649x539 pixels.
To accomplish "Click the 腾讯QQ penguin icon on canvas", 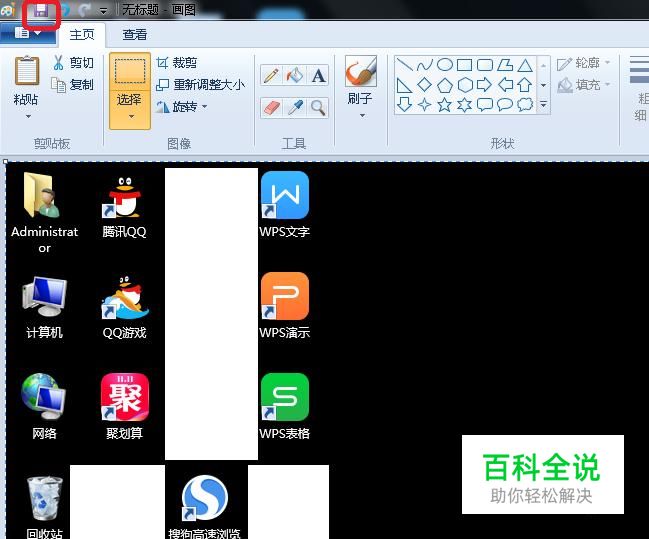I will click(x=123, y=197).
